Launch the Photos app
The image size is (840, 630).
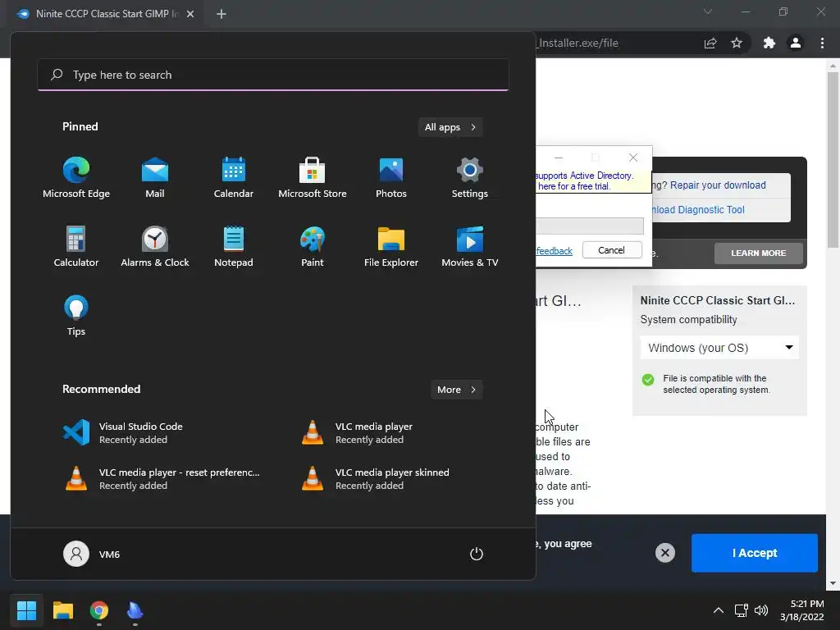point(391,178)
